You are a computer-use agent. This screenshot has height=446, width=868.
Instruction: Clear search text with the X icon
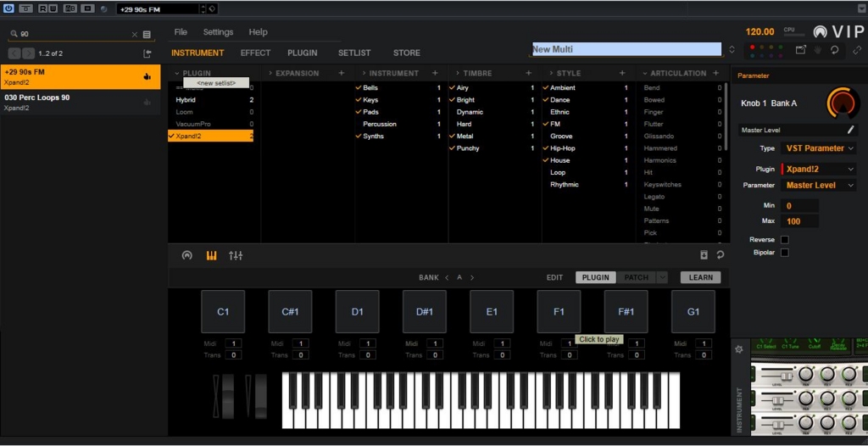pyautogui.click(x=135, y=35)
